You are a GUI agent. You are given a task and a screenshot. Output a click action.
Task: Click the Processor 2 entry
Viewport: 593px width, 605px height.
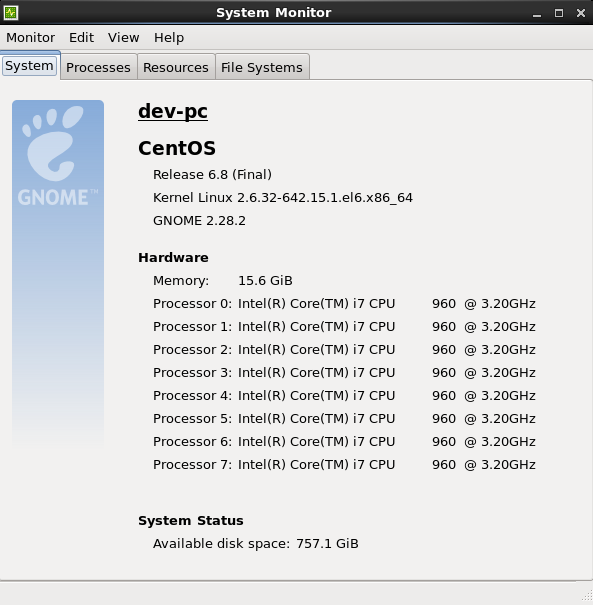344,350
